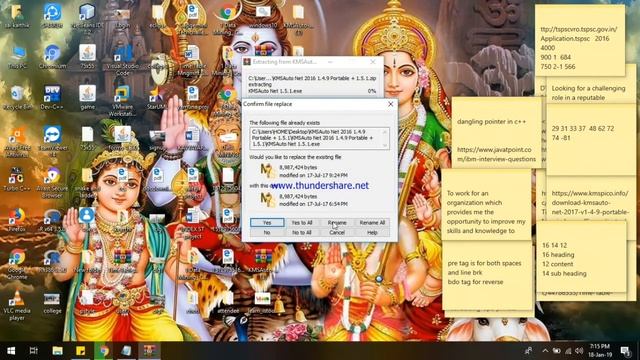Switch to Chrome on the taskbar
The height and width of the screenshot is (360, 640).
[104, 351]
